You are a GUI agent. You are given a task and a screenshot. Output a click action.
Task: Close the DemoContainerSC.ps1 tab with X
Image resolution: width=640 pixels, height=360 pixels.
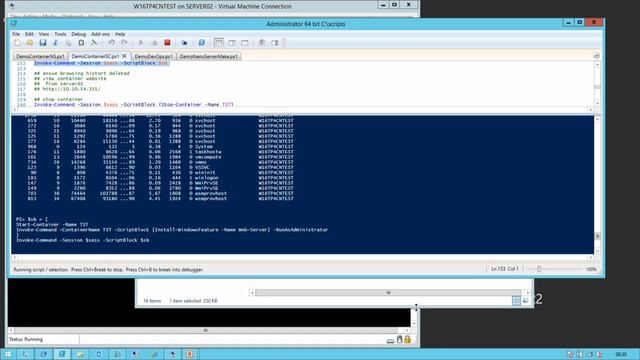point(124,56)
